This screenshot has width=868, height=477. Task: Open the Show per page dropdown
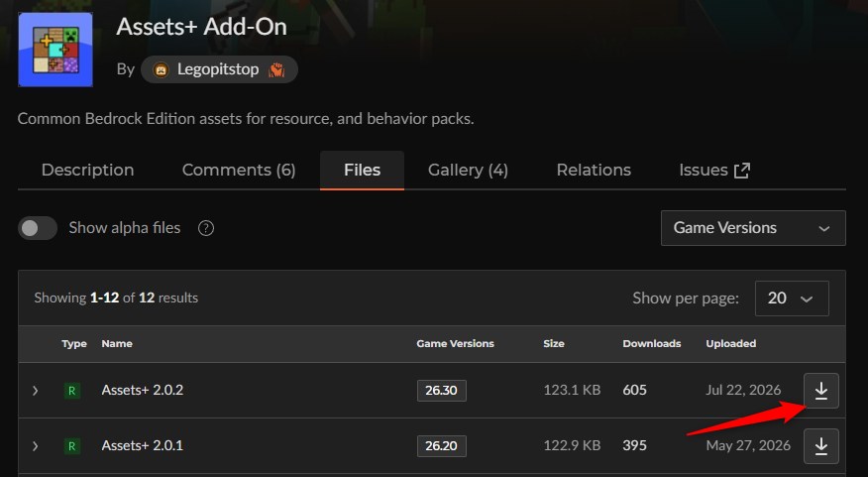[792, 298]
